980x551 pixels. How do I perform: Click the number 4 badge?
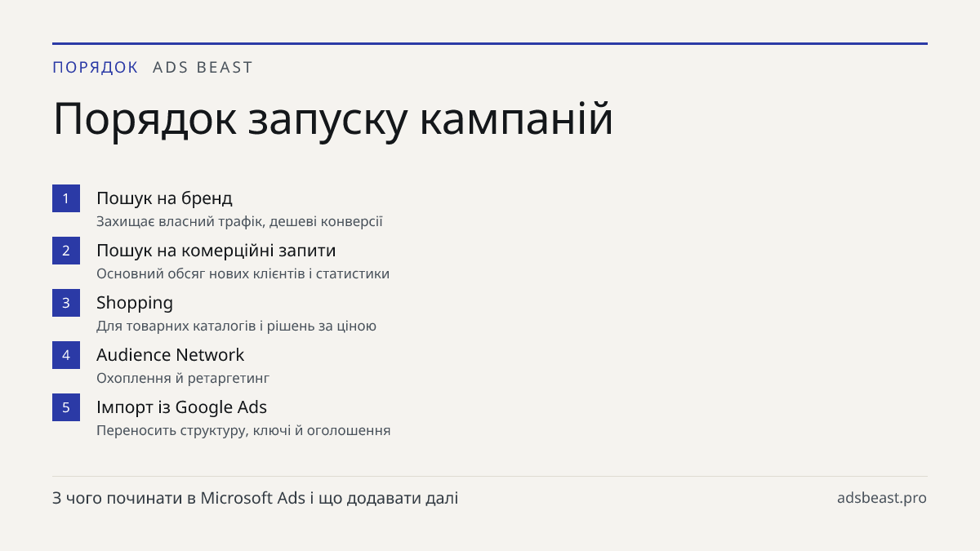(66, 355)
